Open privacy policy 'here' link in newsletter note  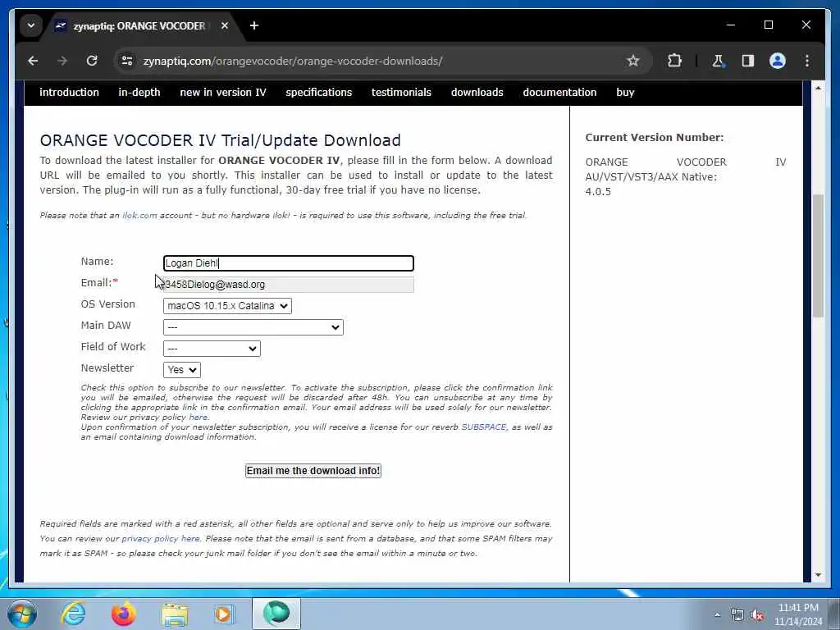tap(198, 418)
